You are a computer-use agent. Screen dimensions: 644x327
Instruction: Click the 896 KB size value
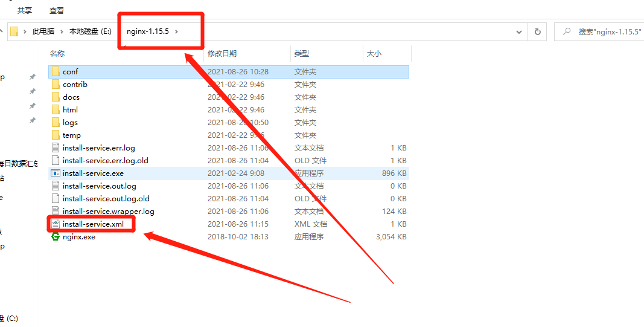click(x=394, y=173)
